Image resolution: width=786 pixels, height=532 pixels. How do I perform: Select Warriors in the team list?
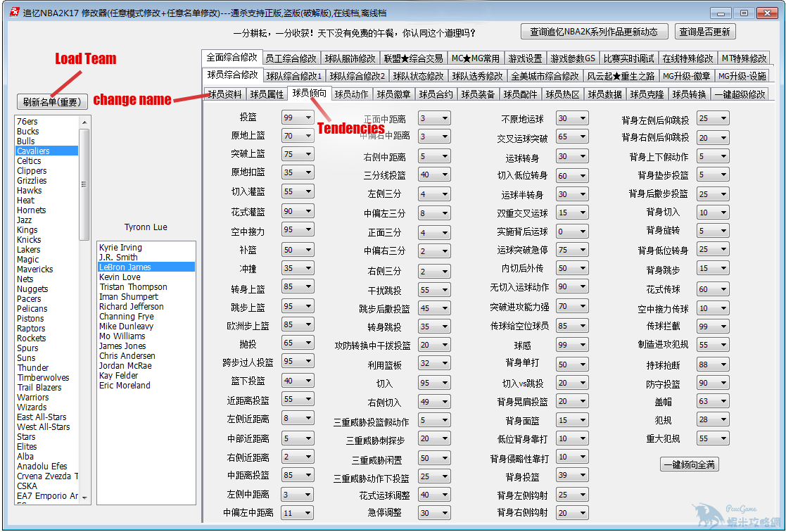coord(47,397)
